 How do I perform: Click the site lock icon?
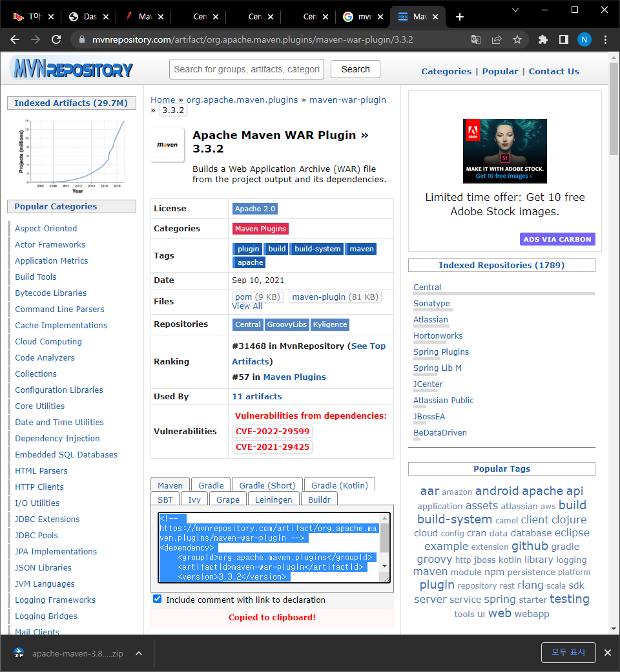coord(82,40)
